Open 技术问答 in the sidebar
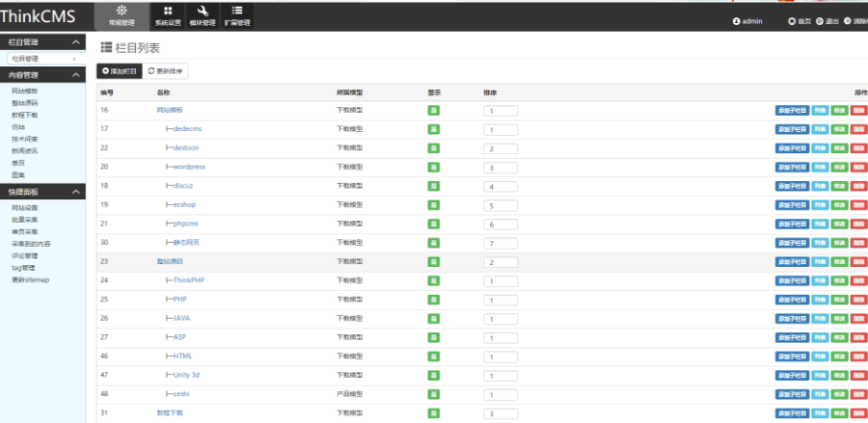 pos(25,140)
